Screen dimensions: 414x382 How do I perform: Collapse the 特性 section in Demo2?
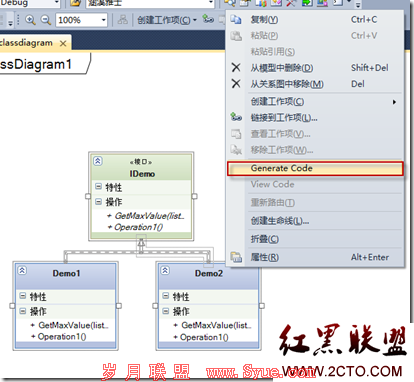(166, 296)
